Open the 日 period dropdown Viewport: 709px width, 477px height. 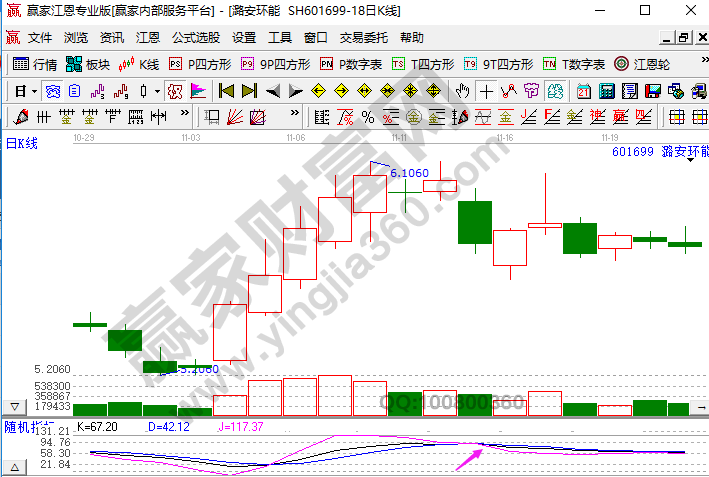[x=27, y=91]
